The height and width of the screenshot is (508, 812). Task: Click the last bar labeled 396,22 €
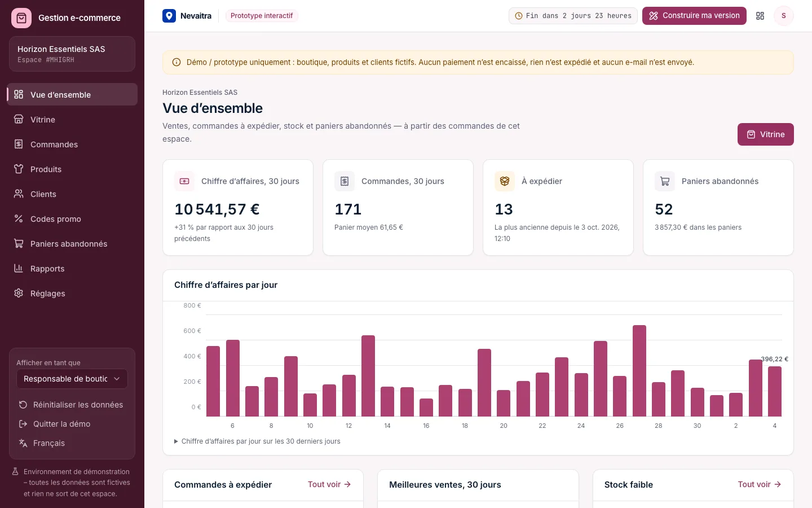point(775,391)
